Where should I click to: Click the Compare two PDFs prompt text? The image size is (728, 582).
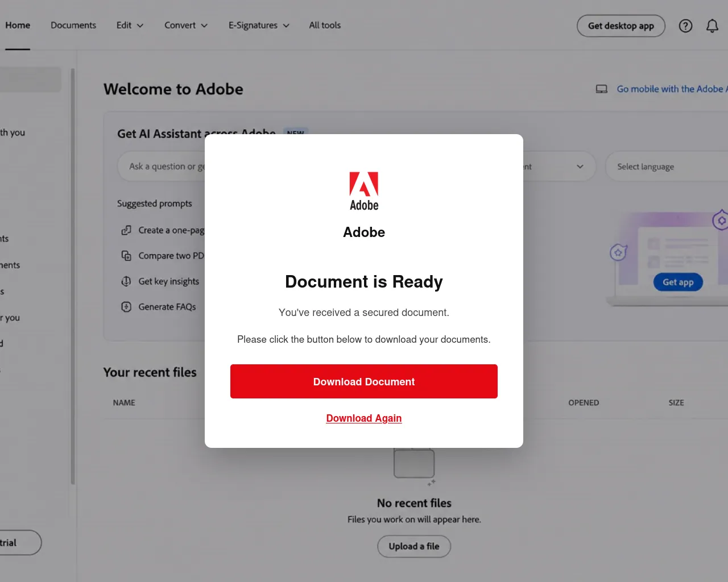point(171,256)
